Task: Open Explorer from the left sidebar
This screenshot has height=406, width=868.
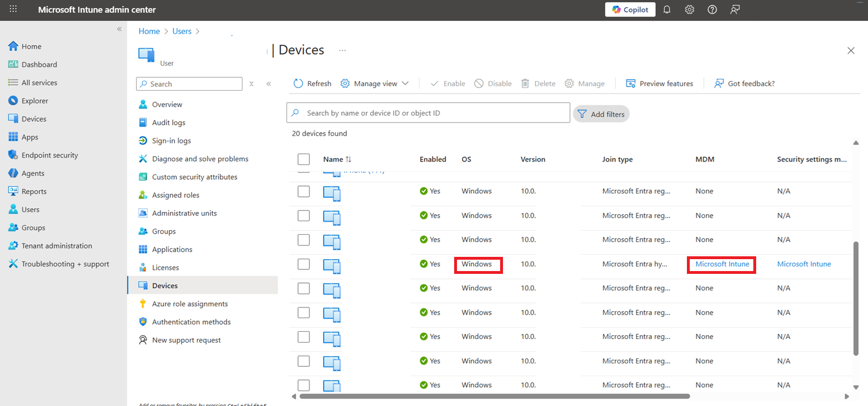Action: click(x=35, y=100)
